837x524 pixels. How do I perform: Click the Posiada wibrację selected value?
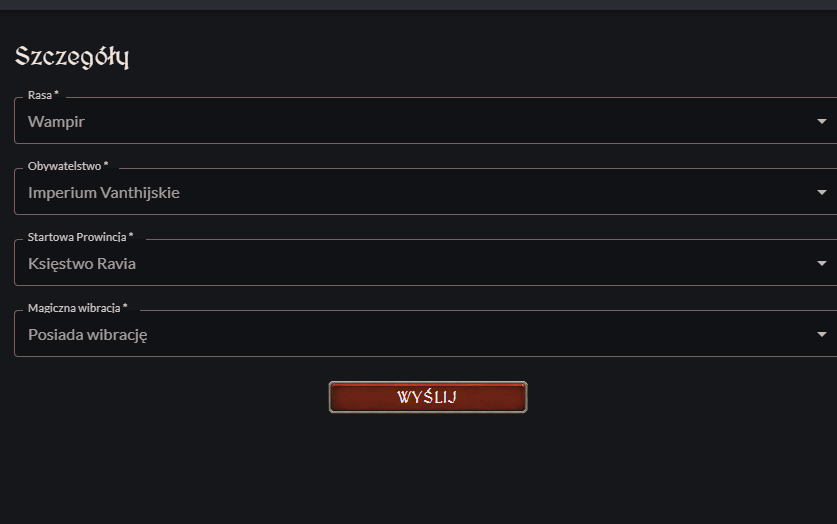pos(88,335)
